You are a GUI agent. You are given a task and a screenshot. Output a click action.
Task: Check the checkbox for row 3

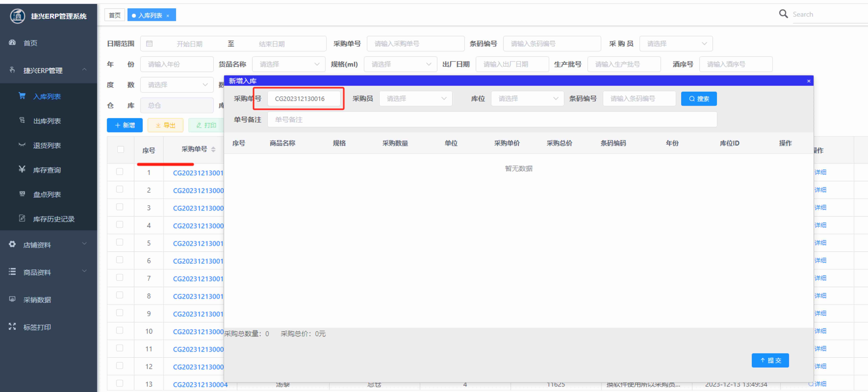(x=120, y=207)
